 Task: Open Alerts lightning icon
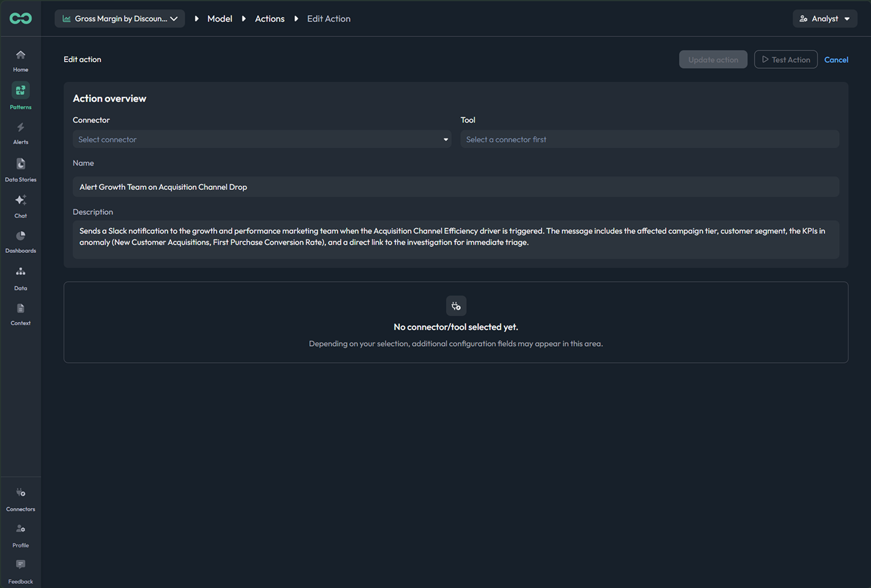coord(21,128)
